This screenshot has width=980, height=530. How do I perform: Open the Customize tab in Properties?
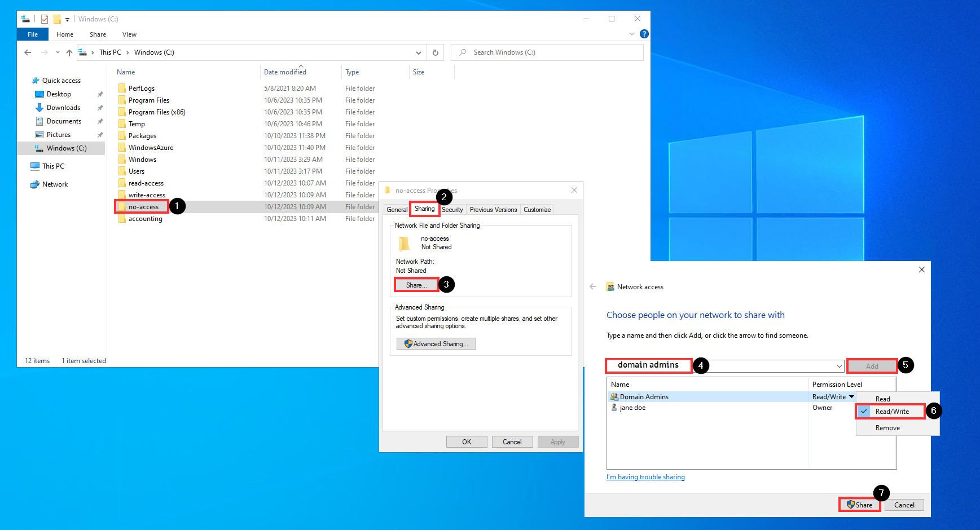(x=537, y=209)
